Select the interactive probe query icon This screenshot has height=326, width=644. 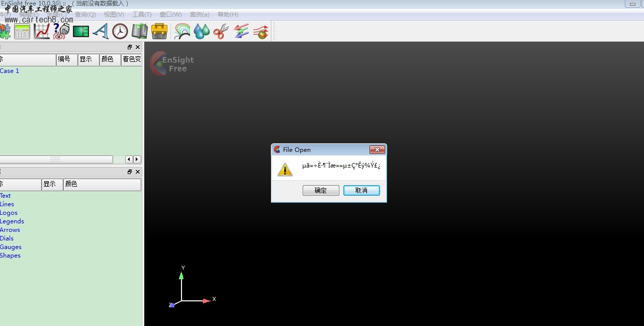[61, 32]
